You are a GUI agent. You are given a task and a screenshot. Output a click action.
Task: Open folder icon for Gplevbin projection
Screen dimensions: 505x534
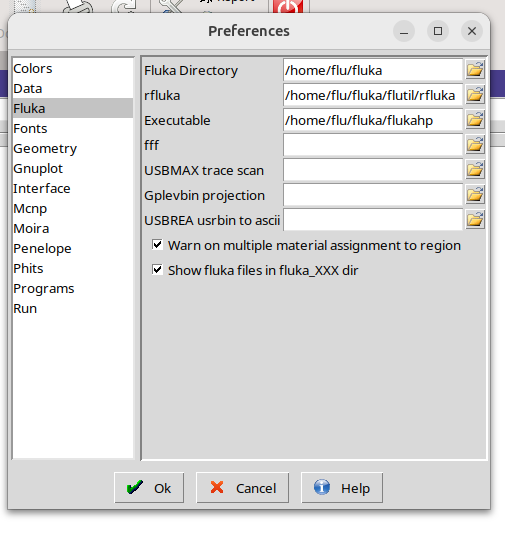(x=475, y=195)
